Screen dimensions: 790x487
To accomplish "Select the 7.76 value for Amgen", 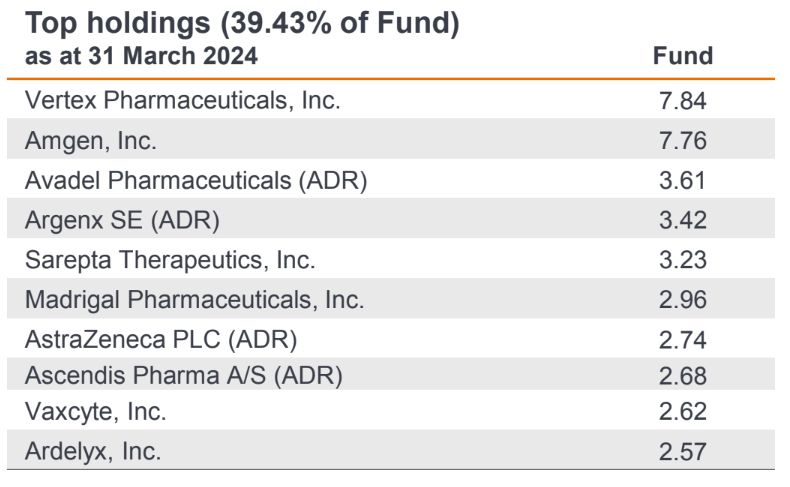I will (x=682, y=140).
